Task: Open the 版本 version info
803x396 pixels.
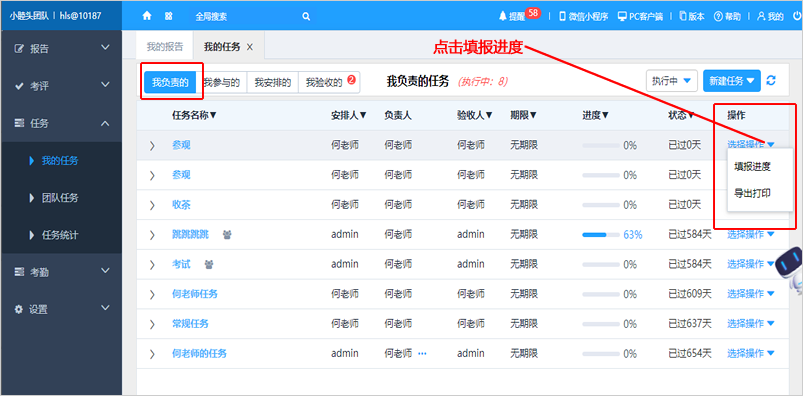Action: [692, 16]
